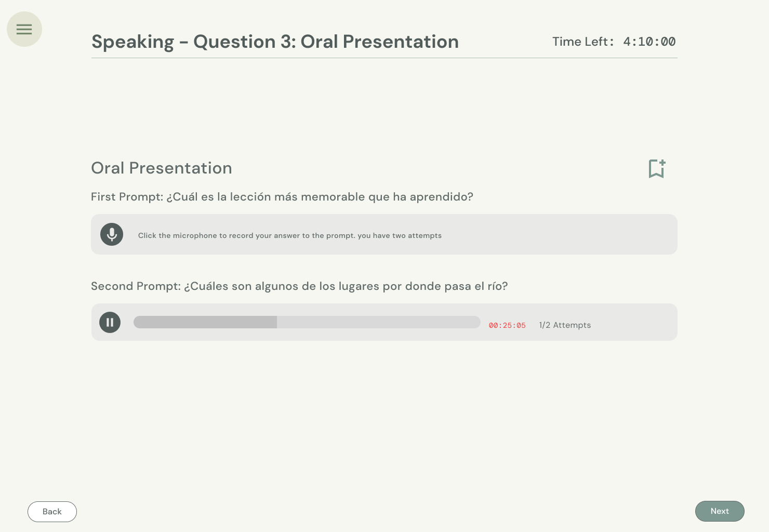The height and width of the screenshot is (532, 769).
Task: Click the microphone to record first prompt
Action: (112, 234)
